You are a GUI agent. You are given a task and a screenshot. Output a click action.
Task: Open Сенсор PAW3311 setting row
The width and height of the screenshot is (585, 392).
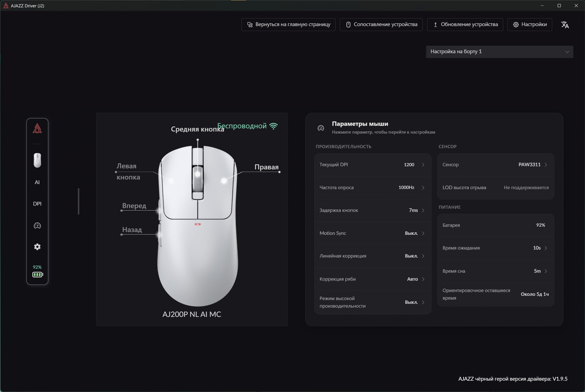(x=496, y=165)
